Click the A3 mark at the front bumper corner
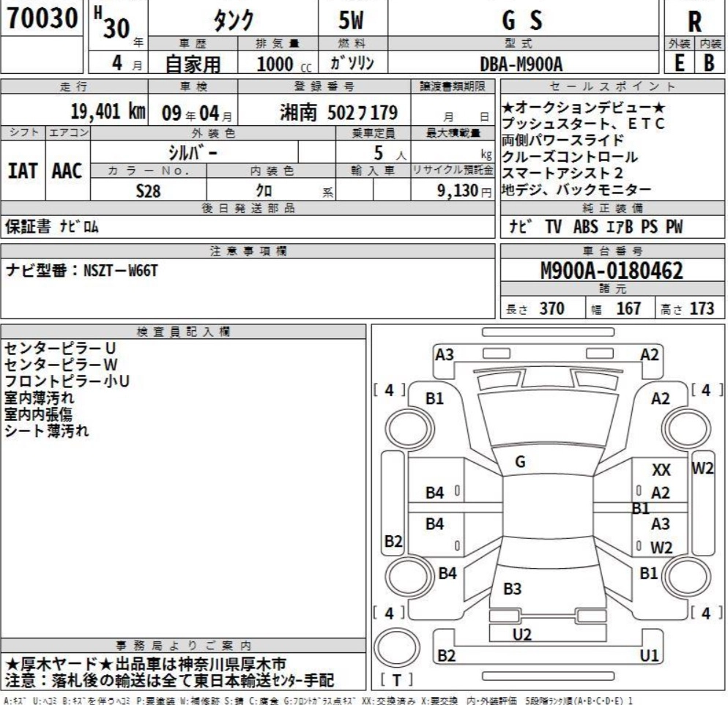The image size is (728, 705). (x=445, y=354)
